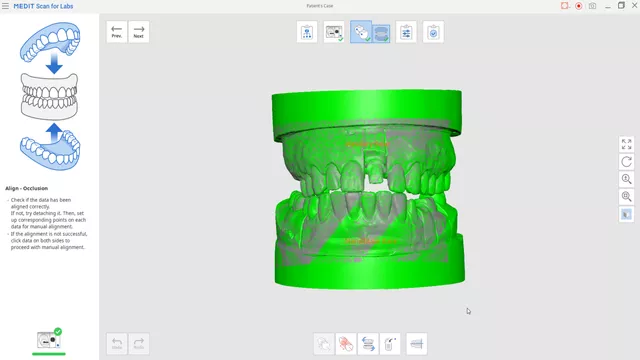640x360 pixels.
Task: Open the case workflow clipboard stage
Action: click(307, 32)
